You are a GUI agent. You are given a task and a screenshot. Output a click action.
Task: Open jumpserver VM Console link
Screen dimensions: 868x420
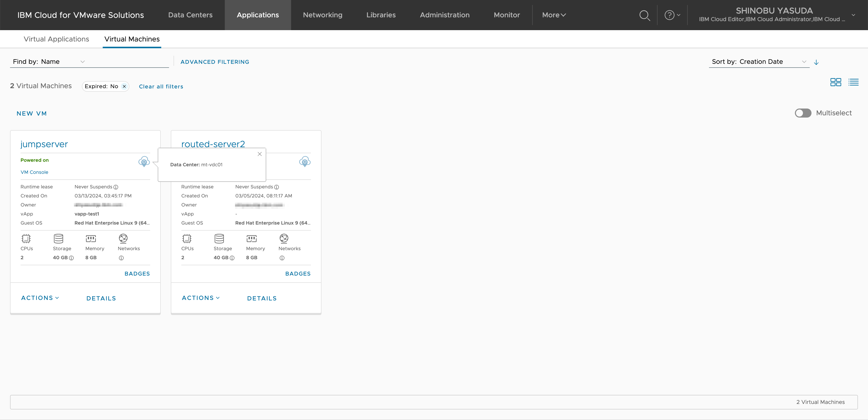point(34,172)
